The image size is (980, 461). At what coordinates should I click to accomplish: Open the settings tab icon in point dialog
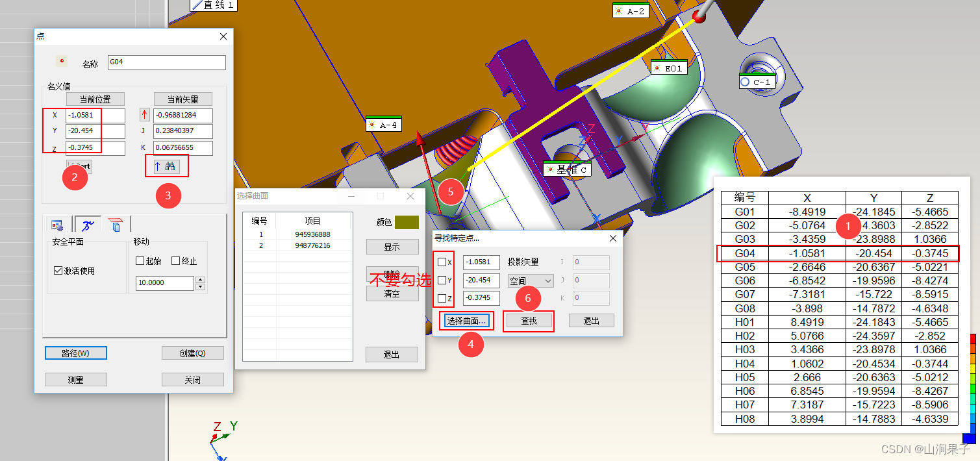[x=58, y=225]
